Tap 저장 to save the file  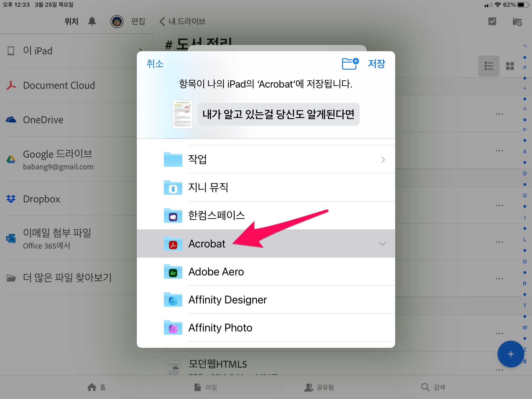pos(376,64)
